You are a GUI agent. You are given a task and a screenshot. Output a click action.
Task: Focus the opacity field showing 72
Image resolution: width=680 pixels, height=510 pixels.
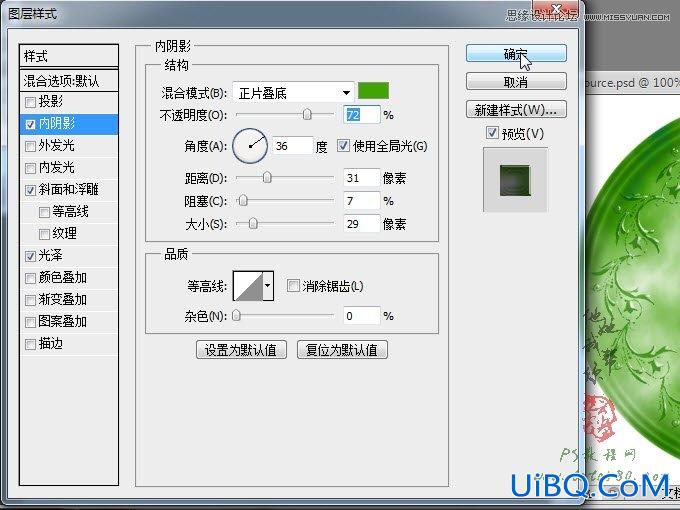tap(362, 115)
